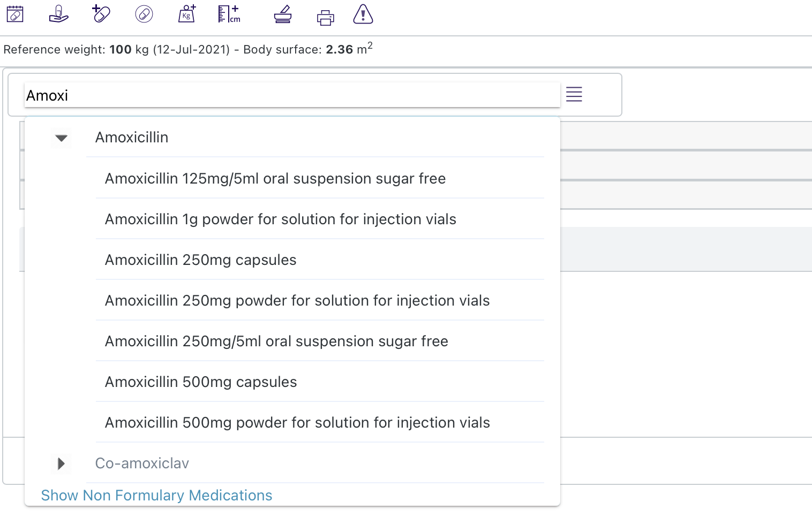The height and width of the screenshot is (517, 812).
Task: Choose Amoxicillin 125mg/5ml oral suspension sugar free
Action: click(275, 179)
